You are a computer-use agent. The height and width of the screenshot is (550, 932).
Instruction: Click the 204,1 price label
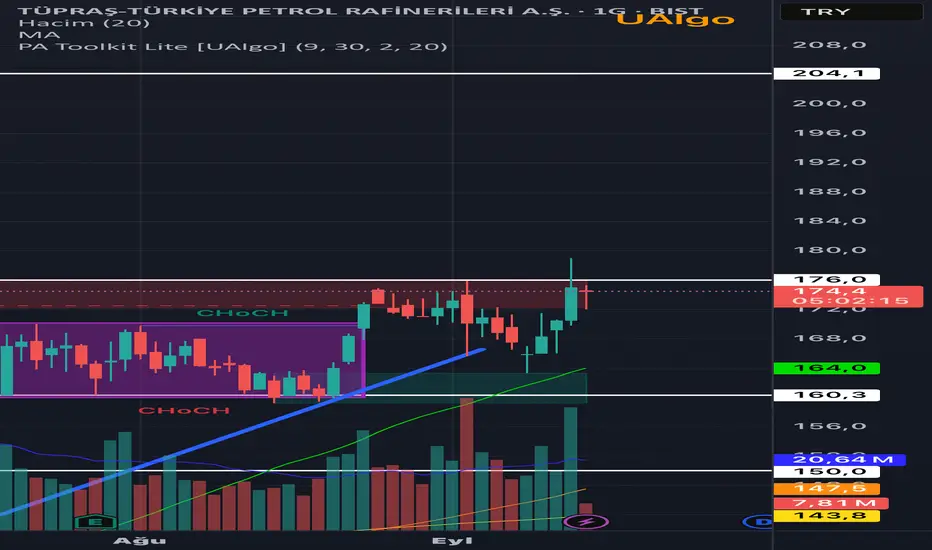coord(827,73)
